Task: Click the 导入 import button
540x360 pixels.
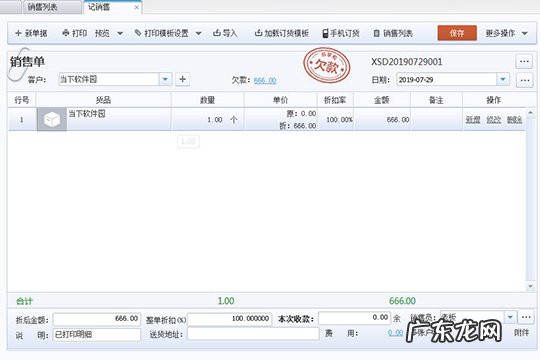Action: click(x=225, y=33)
